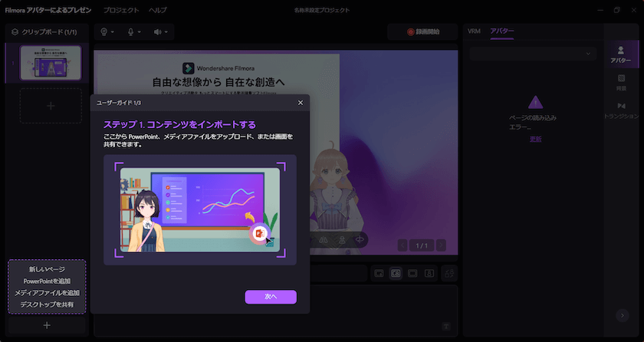The width and height of the screenshot is (644, 342).
Task: Open the トランジション side panel icon
Action: pyautogui.click(x=621, y=110)
